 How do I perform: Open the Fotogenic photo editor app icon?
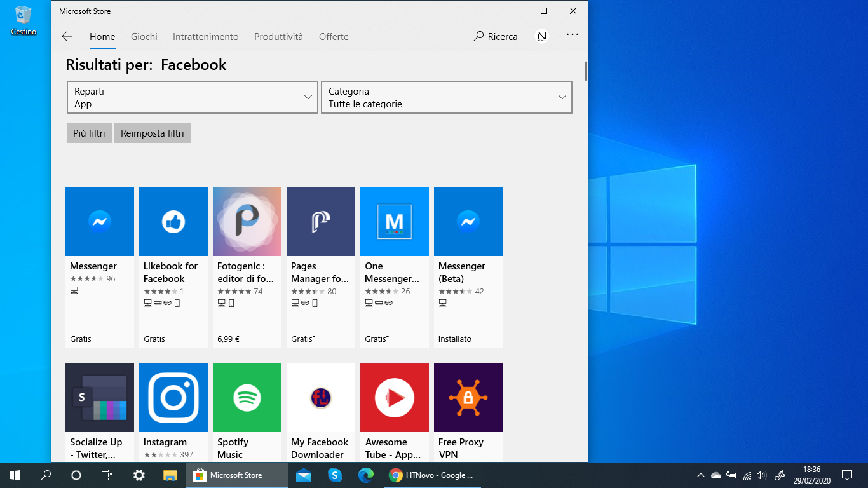click(x=247, y=222)
